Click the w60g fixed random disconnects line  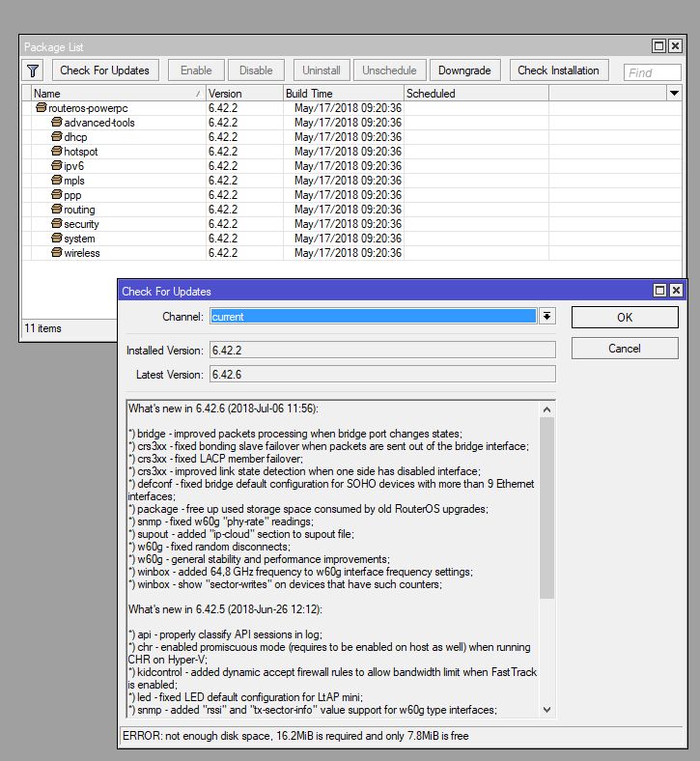coord(210,547)
